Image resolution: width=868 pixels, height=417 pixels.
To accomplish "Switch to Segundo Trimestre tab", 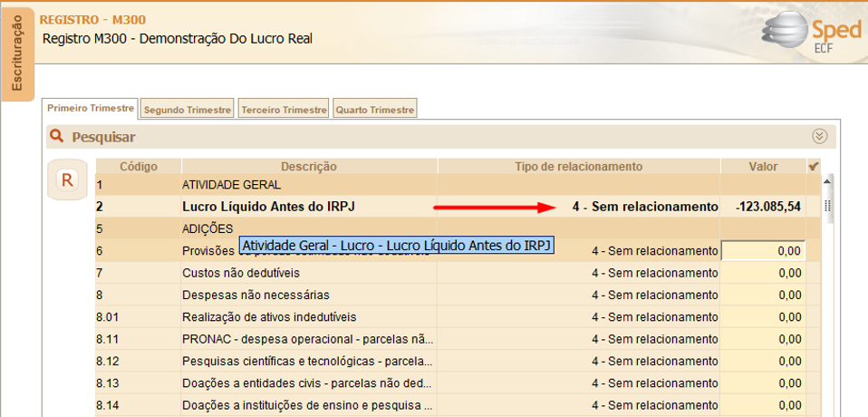I will pyautogui.click(x=188, y=110).
